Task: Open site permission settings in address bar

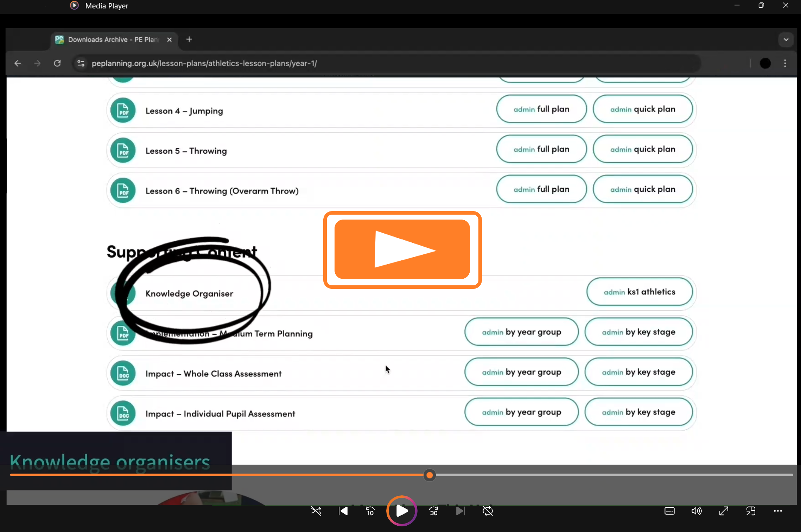Action: [80, 63]
